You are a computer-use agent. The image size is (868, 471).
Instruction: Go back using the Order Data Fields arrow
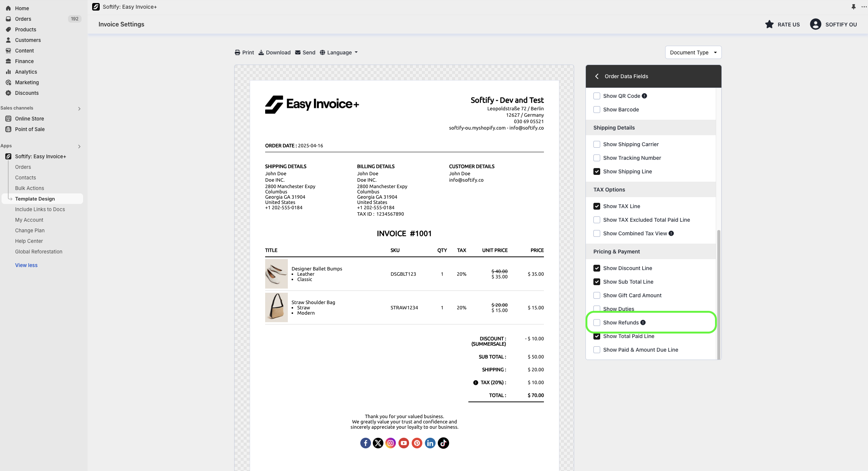pos(597,76)
